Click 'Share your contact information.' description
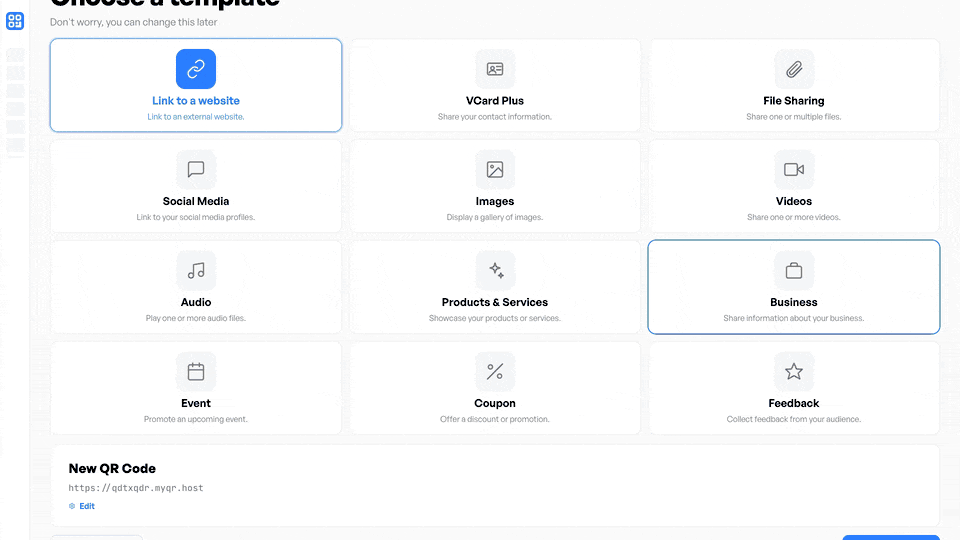This screenshot has width=960, height=540. click(495, 117)
